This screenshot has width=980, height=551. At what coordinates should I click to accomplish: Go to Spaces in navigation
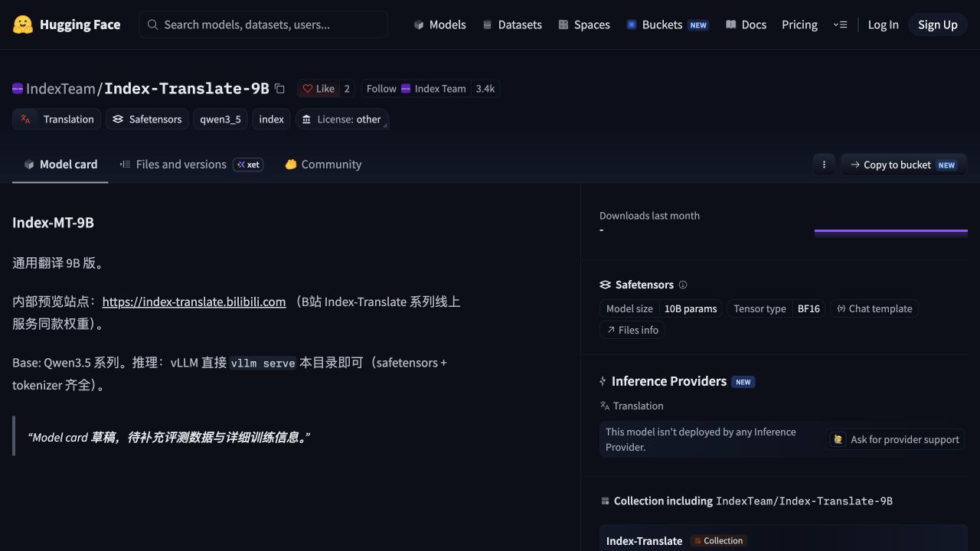click(584, 24)
